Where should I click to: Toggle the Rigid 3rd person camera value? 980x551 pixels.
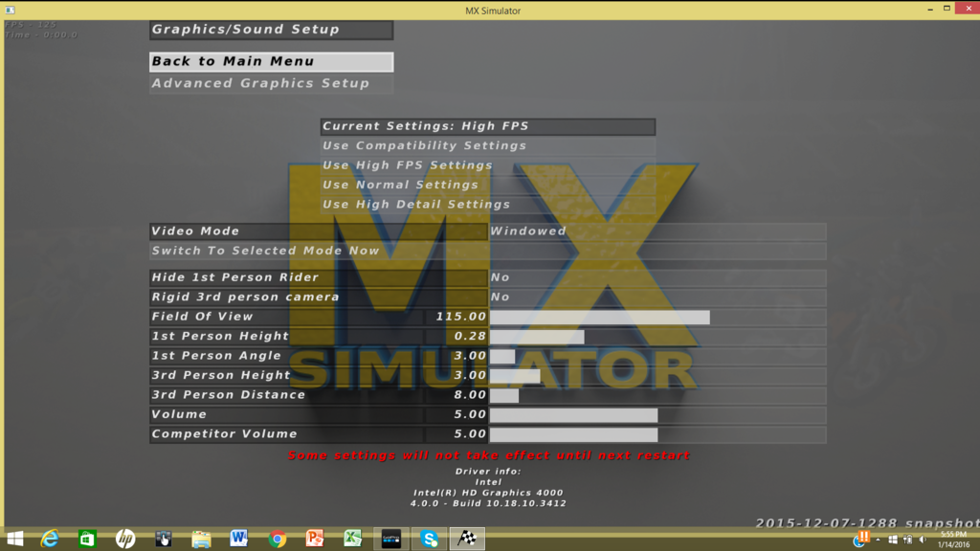(x=657, y=298)
